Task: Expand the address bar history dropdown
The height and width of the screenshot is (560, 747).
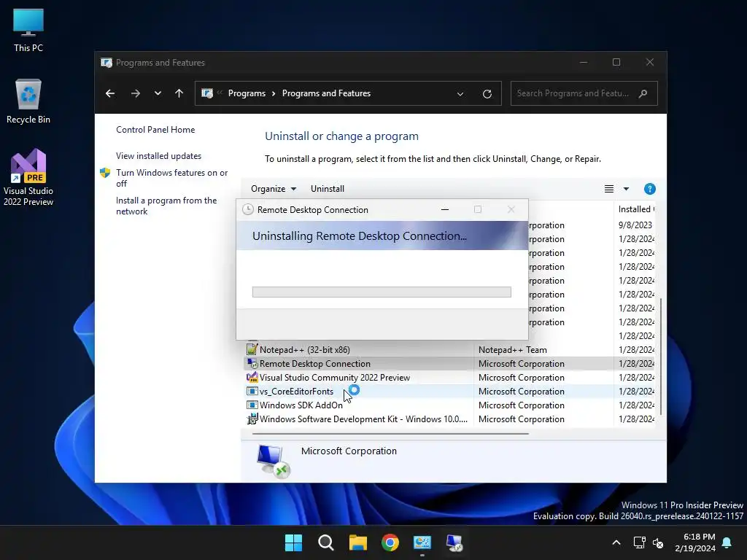Action: pyautogui.click(x=460, y=94)
